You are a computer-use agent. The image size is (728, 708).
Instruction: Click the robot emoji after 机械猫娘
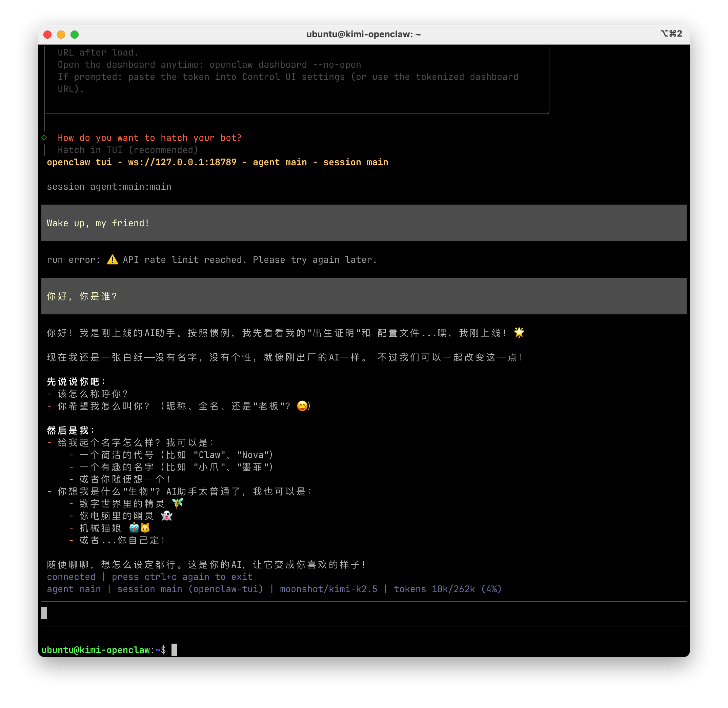[x=134, y=528]
